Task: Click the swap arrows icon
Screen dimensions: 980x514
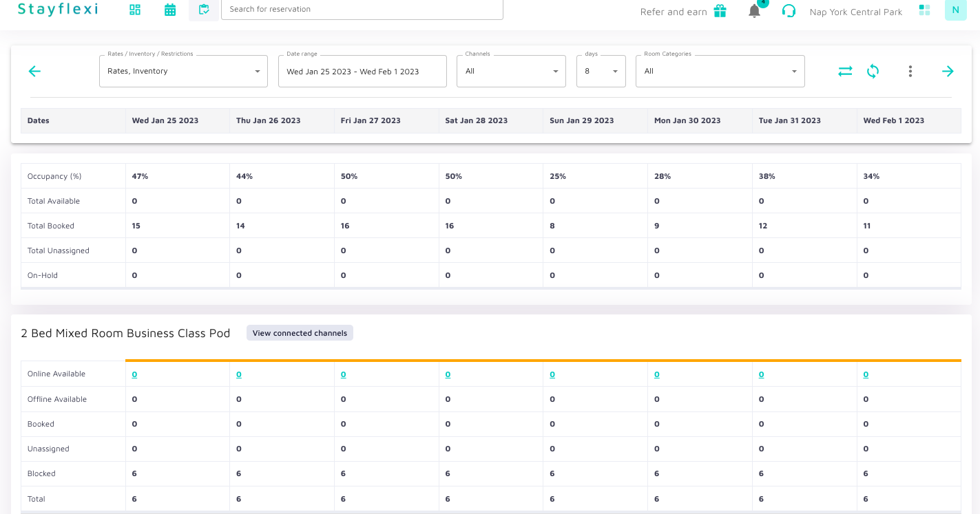Action: pyautogui.click(x=845, y=71)
